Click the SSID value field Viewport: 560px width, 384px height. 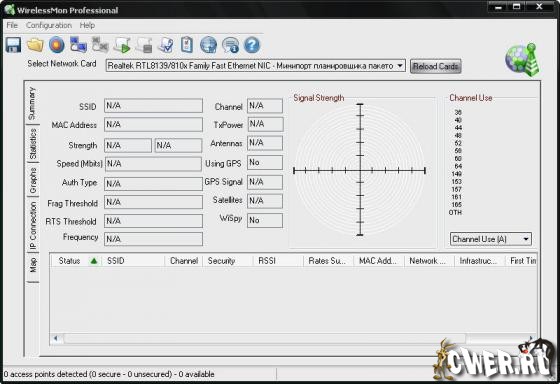coord(153,106)
